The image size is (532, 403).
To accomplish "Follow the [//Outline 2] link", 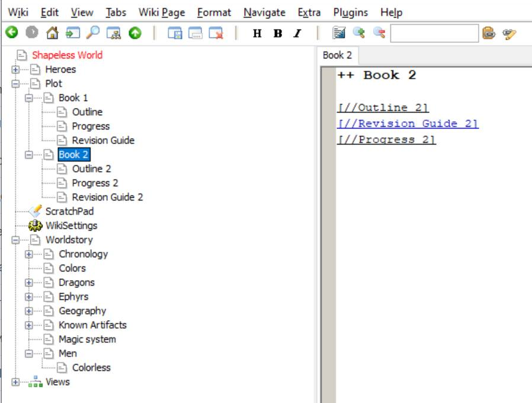I will click(x=383, y=108).
